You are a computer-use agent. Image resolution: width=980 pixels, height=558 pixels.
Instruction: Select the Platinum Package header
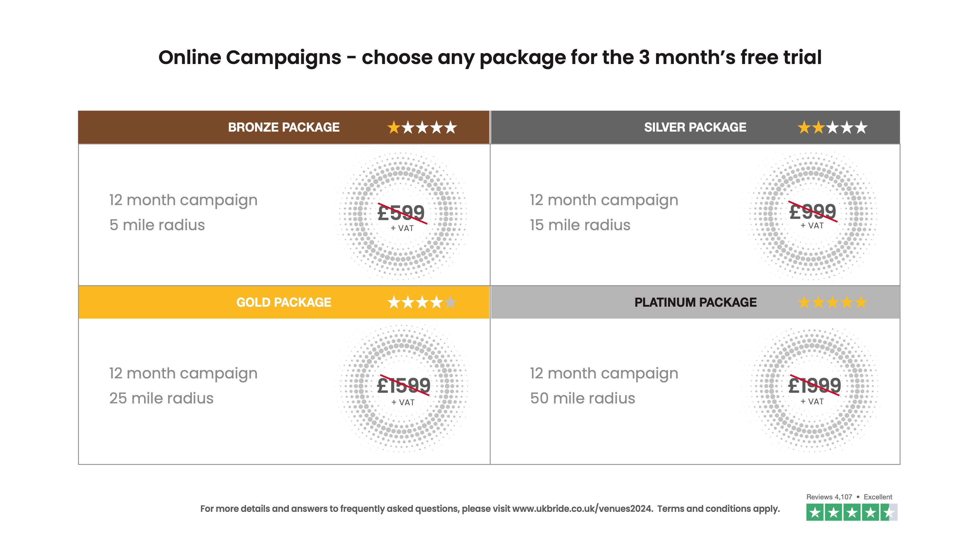click(x=695, y=303)
